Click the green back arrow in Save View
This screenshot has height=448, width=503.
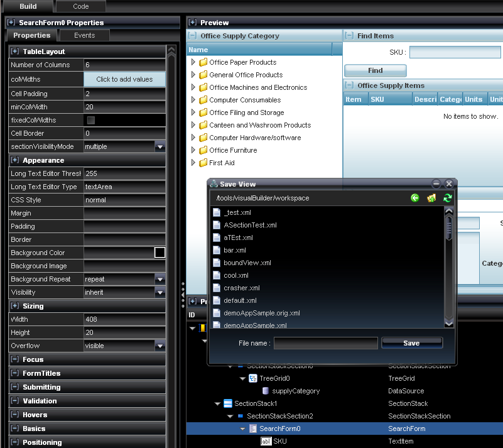415,198
